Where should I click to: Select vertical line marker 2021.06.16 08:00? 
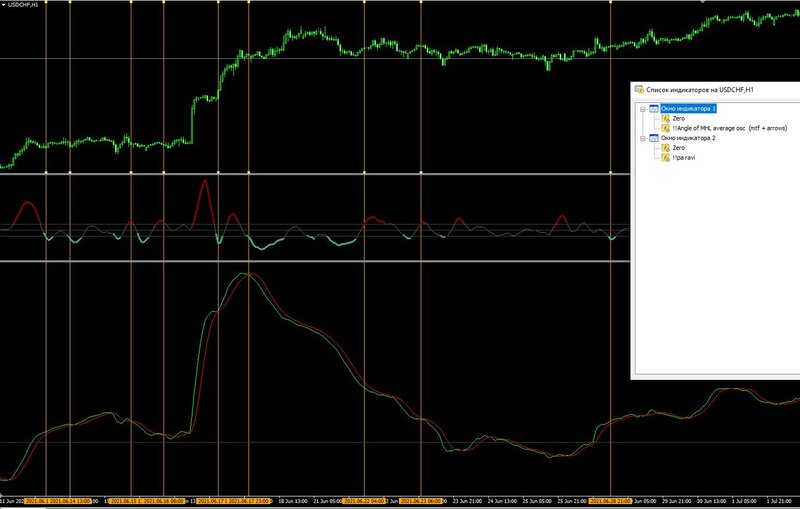tap(164, 501)
